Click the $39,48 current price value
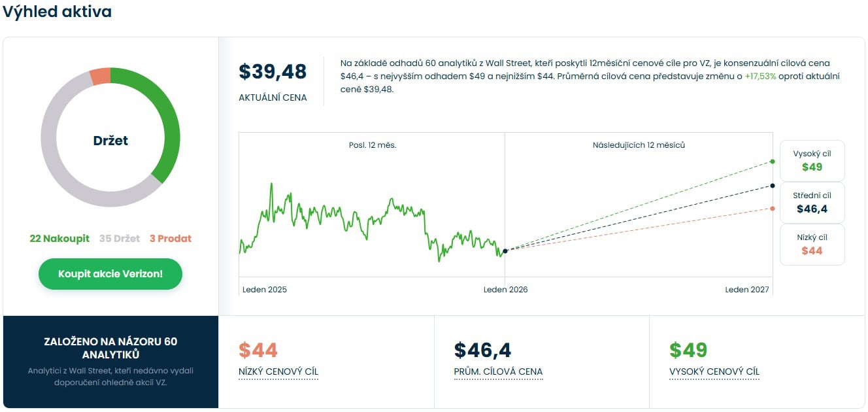Viewport: 868px width, 412px height. pyautogui.click(x=273, y=72)
